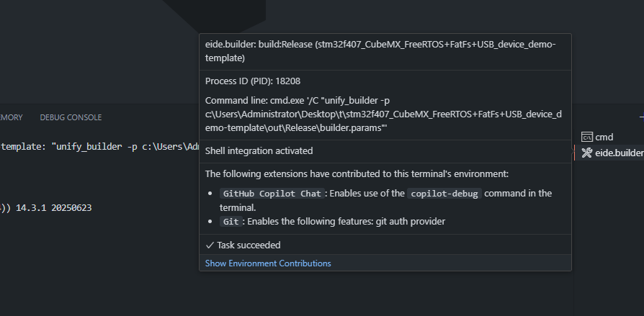Select the eide.builder terminal entry

pos(609,153)
